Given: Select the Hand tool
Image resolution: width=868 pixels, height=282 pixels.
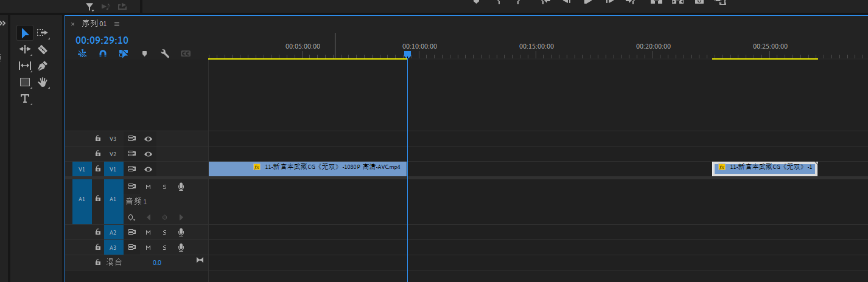Looking at the screenshot, I should [x=43, y=82].
